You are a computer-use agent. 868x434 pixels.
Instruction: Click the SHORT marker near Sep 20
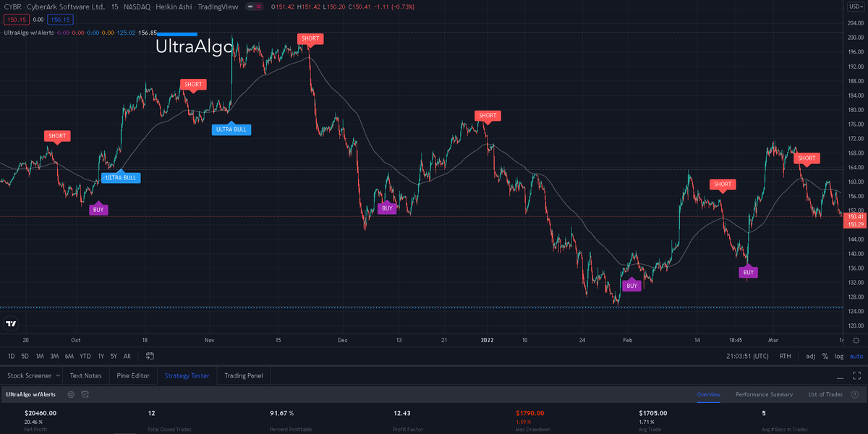[57, 136]
